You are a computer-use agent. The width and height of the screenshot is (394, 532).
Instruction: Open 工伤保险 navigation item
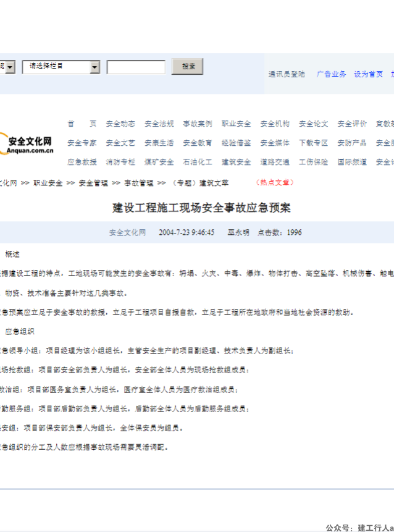click(x=314, y=162)
